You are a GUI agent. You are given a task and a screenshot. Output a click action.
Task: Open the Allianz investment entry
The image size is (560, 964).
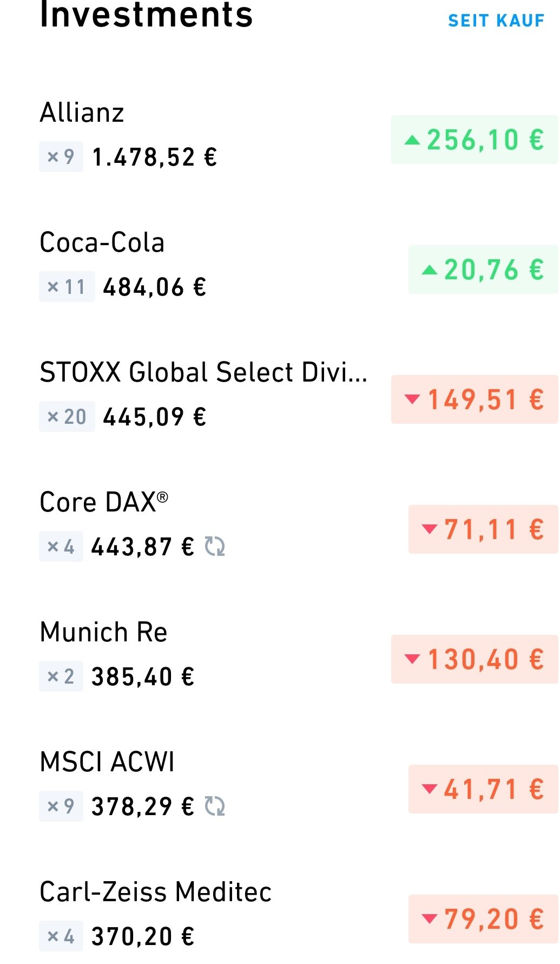tap(82, 113)
